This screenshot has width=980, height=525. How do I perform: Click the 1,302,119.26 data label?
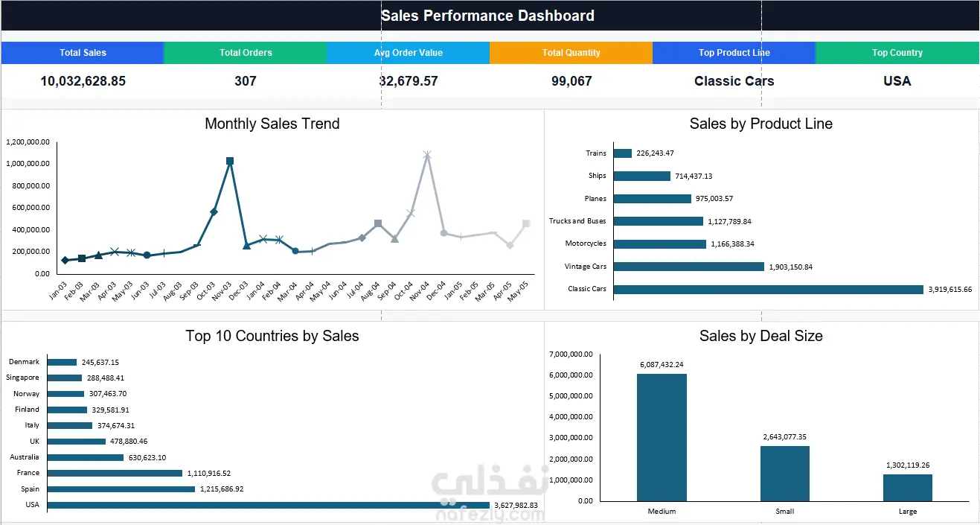908,465
